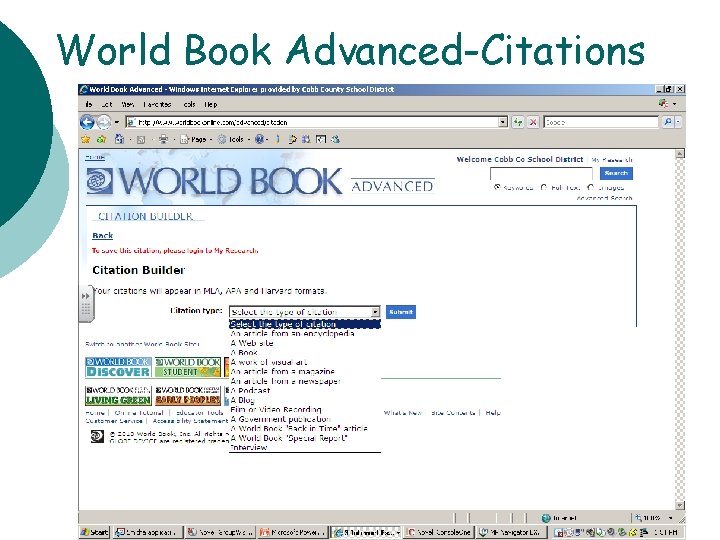Open the Page toolbar menu
Image resolution: width=720 pixels, height=540 pixels.
[x=196, y=139]
